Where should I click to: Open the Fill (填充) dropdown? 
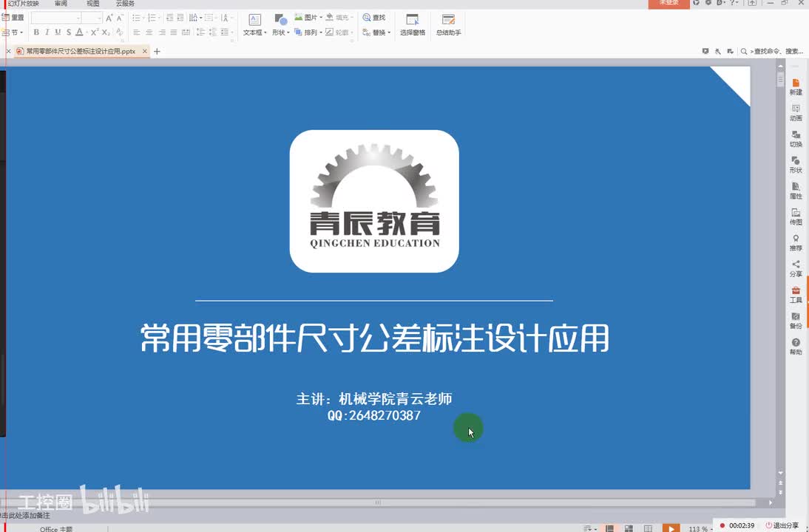click(339, 18)
